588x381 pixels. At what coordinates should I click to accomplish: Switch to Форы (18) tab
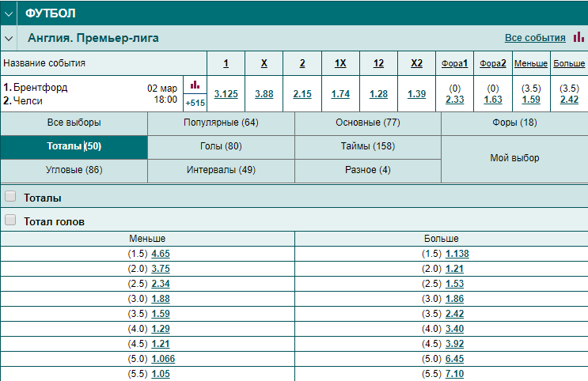click(514, 123)
